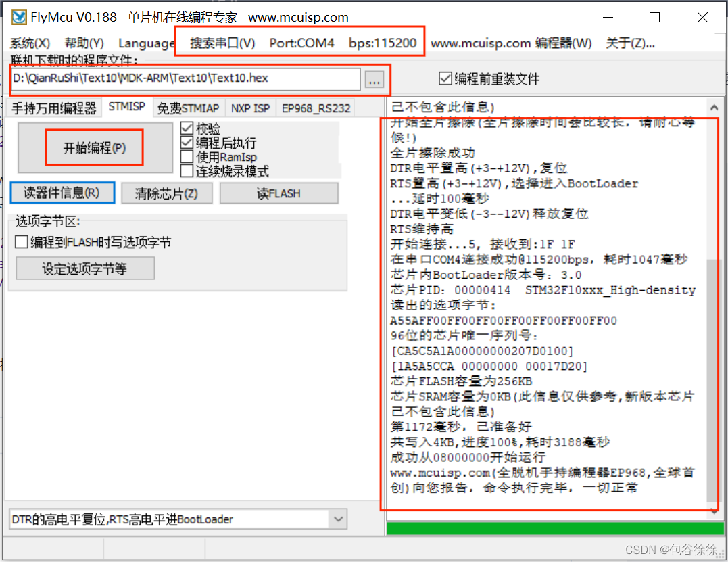Open the 系统(X) menu
The image size is (728, 562).
coord(30,43)
